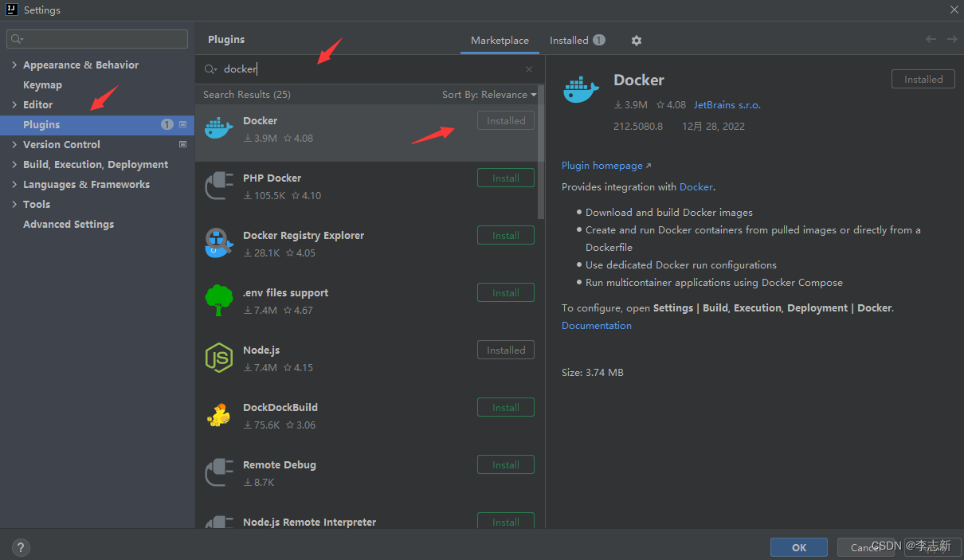Screen dimensions: 964x560
Task: Close the Settings window
Action: 954,10
